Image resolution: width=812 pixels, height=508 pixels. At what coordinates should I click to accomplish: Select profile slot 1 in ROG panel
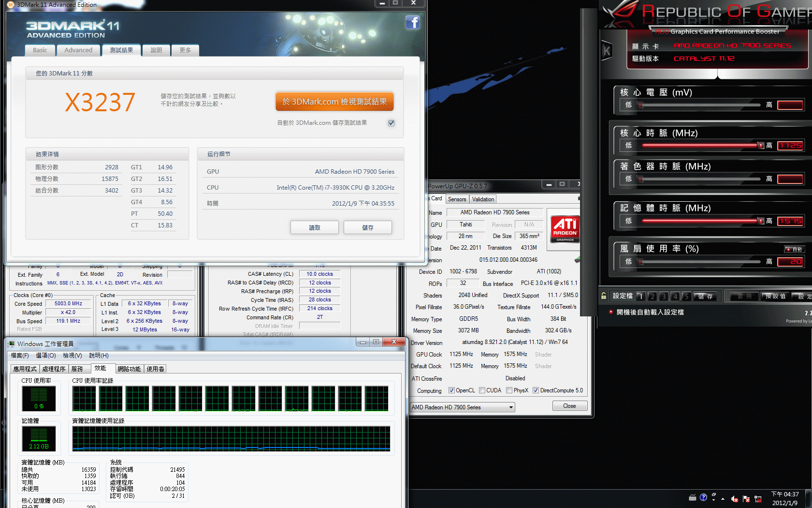pyautogui.click(x=640, y=296)
